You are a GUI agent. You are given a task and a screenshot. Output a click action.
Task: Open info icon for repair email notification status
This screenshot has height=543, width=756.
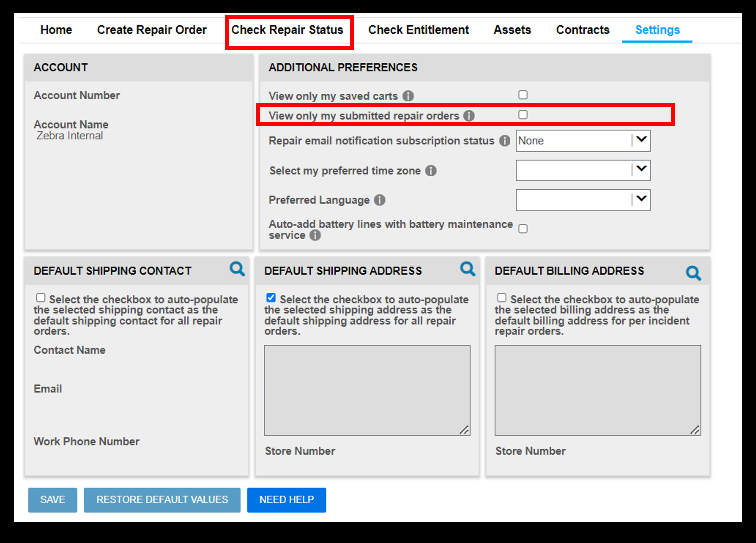[505, 141]
